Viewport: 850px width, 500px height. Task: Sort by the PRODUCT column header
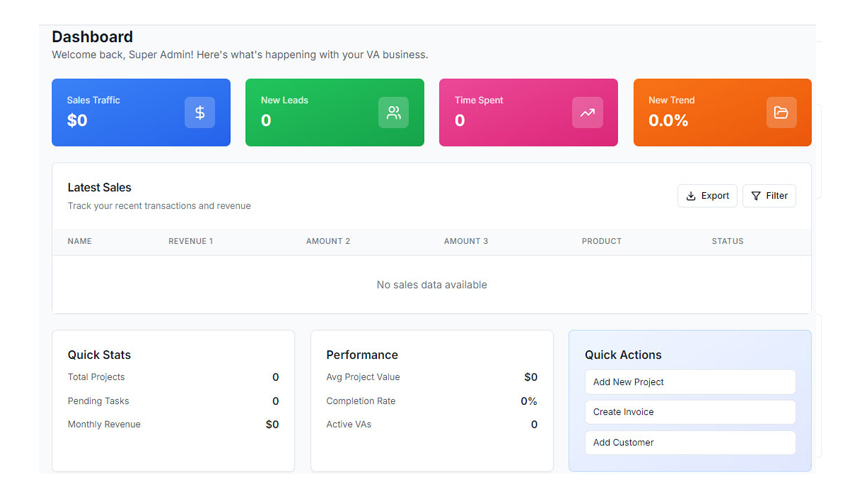(601, 241)
